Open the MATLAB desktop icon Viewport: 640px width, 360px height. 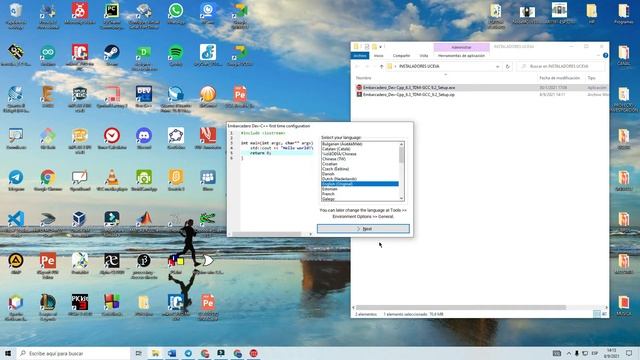[144, 223]
